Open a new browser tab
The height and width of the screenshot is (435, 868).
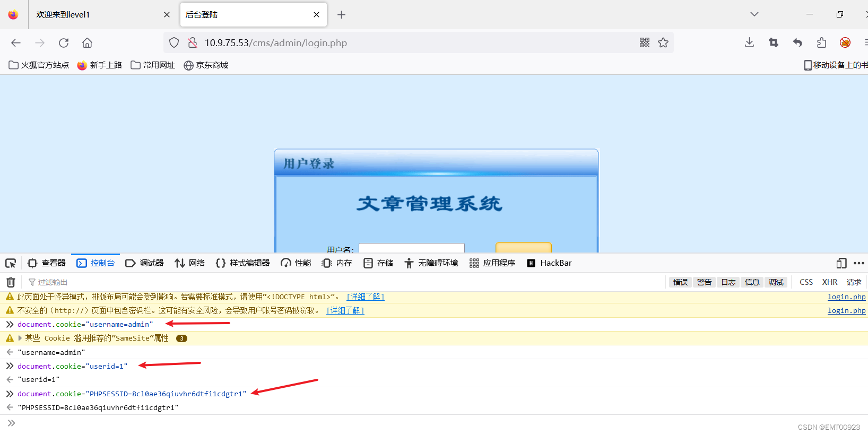(341, 15)
